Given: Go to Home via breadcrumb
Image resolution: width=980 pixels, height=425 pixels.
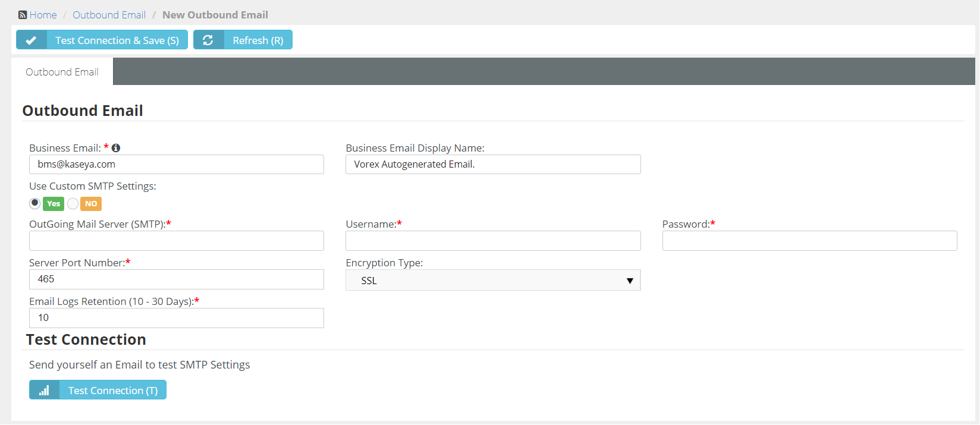Looking at the screenshot, I should tap(43, 15).
